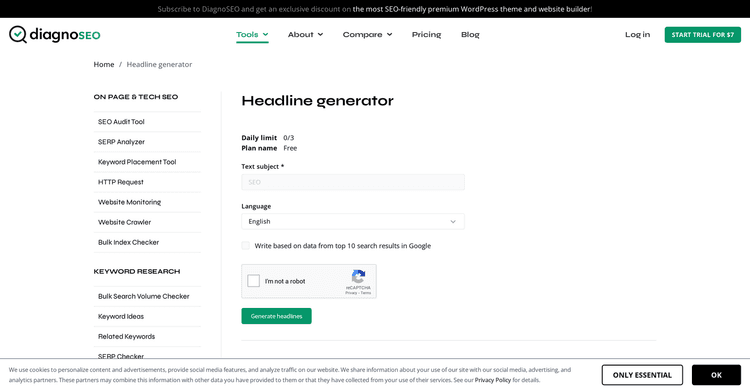Click the Plan name Free value
The height and width of the screenshot is (391, 750).
click(290, 148)
